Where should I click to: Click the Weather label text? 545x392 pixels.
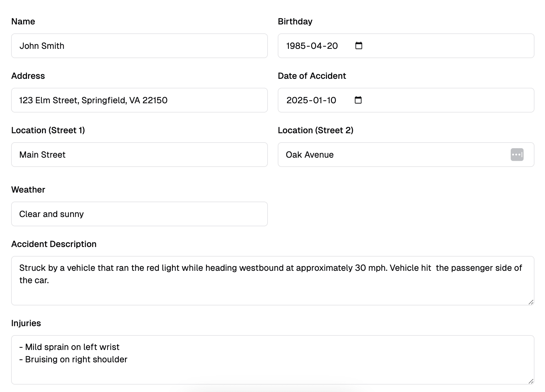point(28,190)
